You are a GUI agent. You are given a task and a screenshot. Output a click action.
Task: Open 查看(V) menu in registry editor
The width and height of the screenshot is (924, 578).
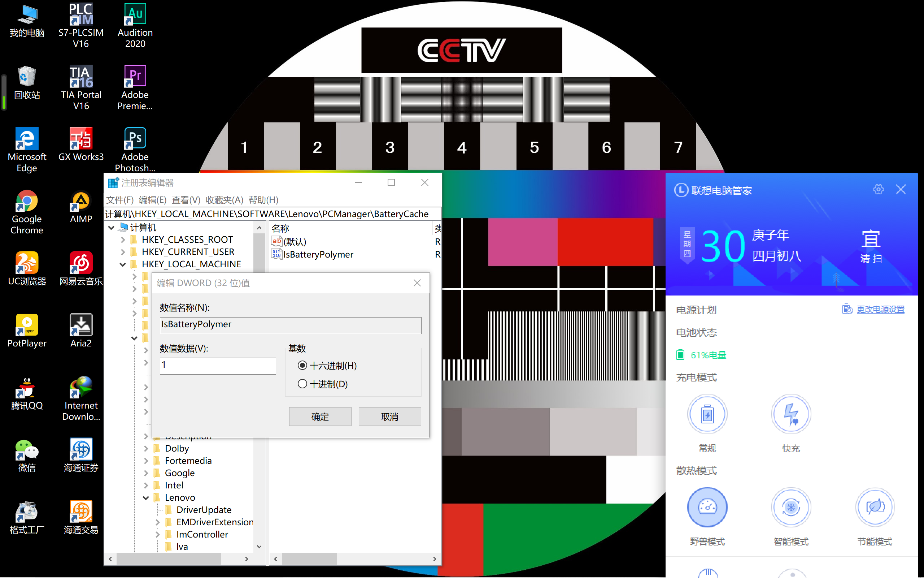[186, 200]
